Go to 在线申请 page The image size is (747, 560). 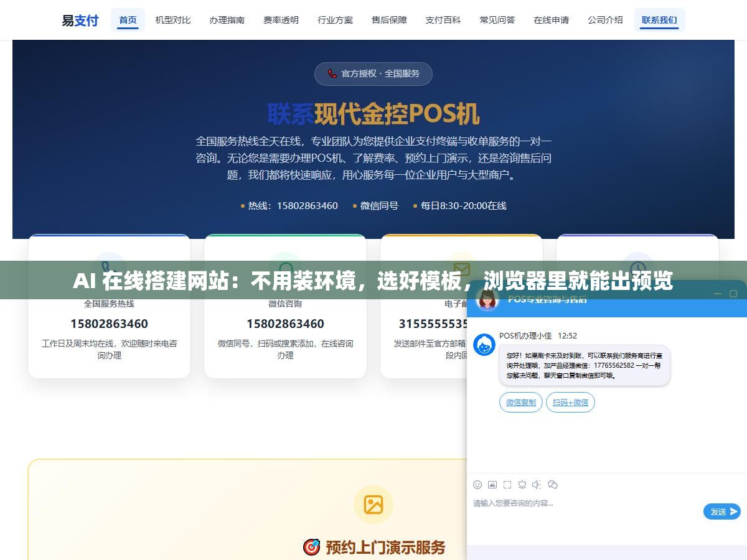(552, 20)
